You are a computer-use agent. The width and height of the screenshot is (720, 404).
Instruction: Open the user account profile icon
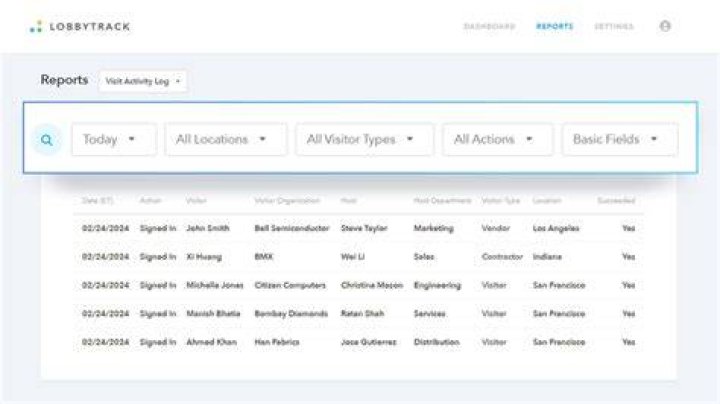[x=665, y=26]
